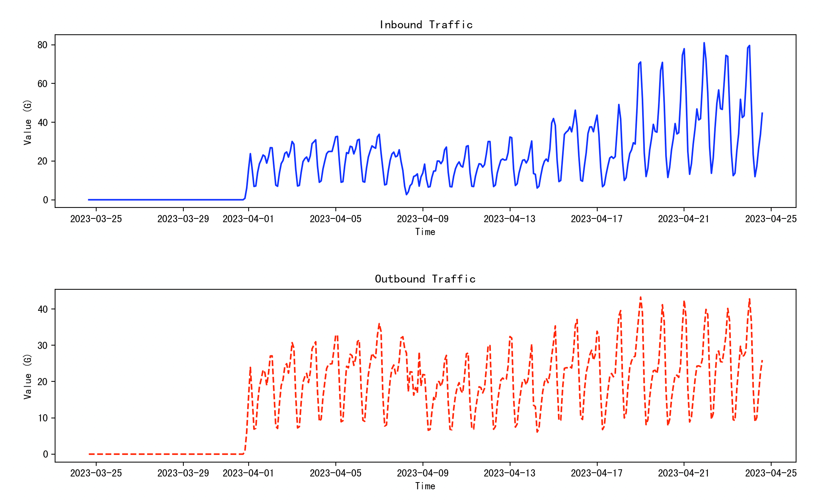Click Outbound y-axis value 30

[43, 346]
